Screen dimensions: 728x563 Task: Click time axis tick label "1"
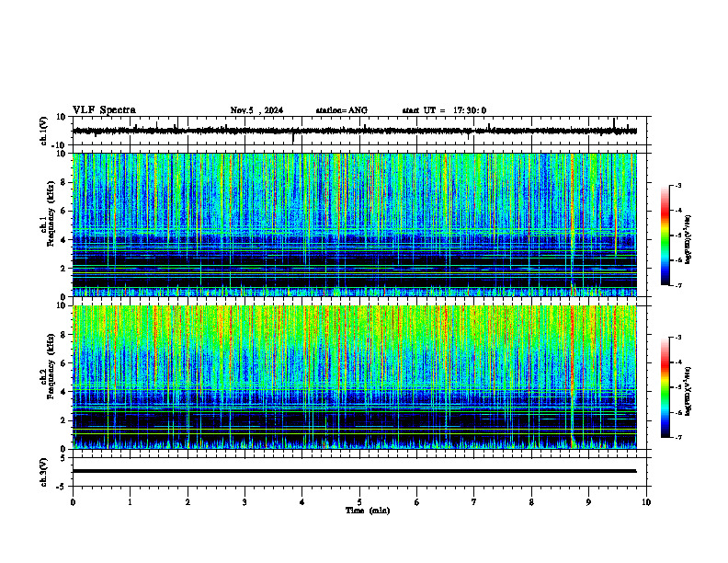130,502
